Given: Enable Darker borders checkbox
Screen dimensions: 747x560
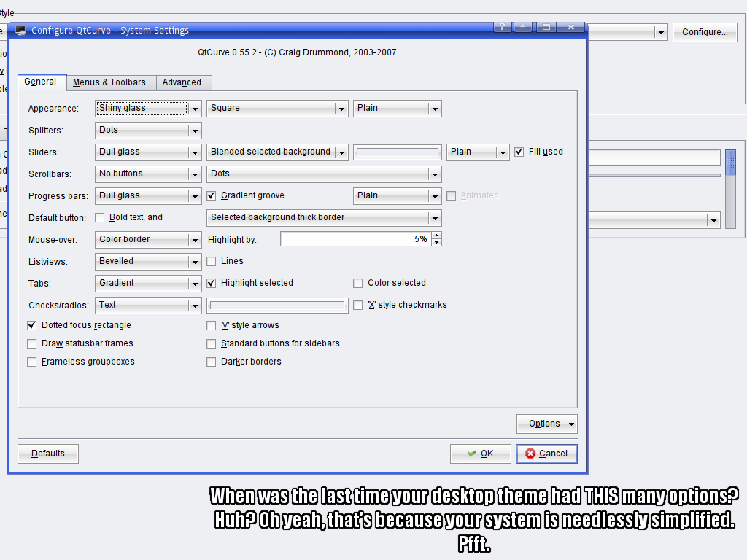Looking at the screenshot, I should pyautogui.click(x=212, y=362).
